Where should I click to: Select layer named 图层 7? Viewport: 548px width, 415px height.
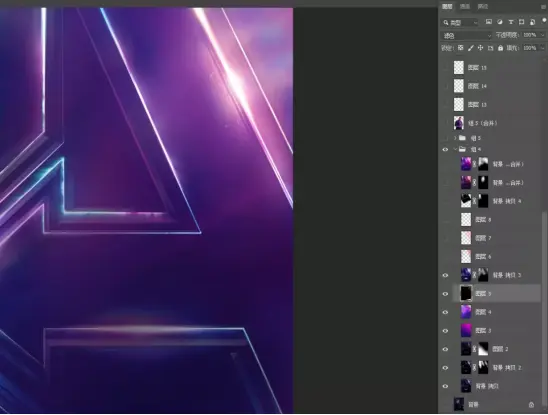click(x=483, y=238)
